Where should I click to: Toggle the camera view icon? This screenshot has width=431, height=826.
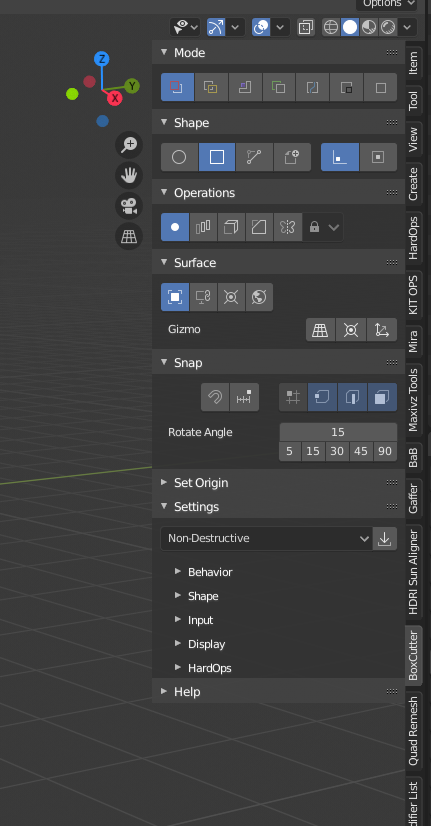tap(129, 205)
